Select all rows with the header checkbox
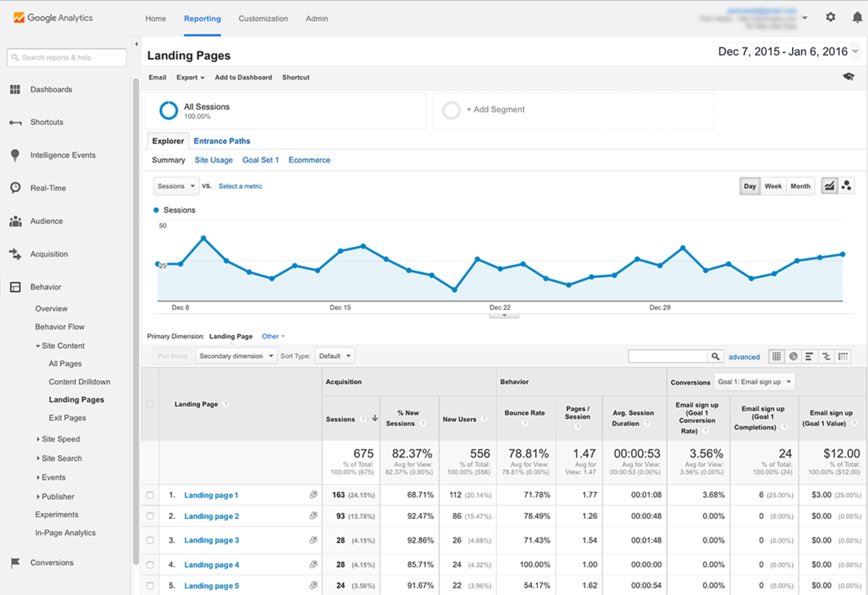The height and width of the screenshot is (595, 868). tap(150, 404)
